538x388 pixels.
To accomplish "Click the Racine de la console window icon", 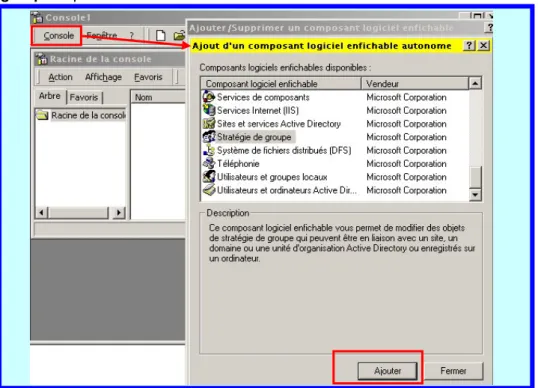I will [x=41, y=59].
